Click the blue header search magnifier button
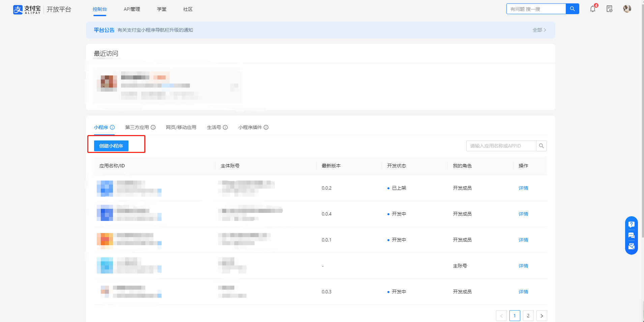Image resolution: width=644 pixels, height=322 pixels. click(x=572, y=9)
